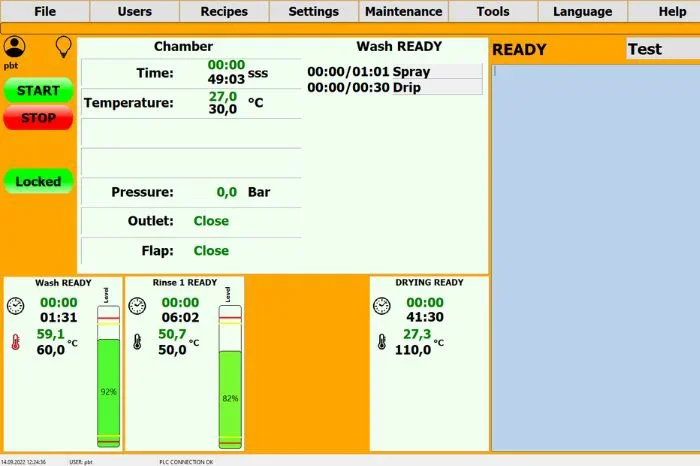Click the Wash tank temperature setpoint 60,0

(50, 350)
